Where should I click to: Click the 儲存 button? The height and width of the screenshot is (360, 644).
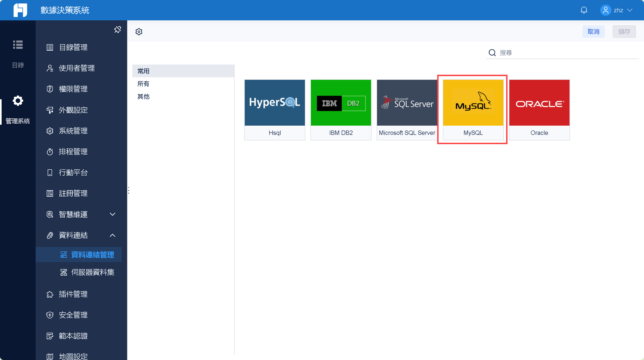[x=624, y=31]
